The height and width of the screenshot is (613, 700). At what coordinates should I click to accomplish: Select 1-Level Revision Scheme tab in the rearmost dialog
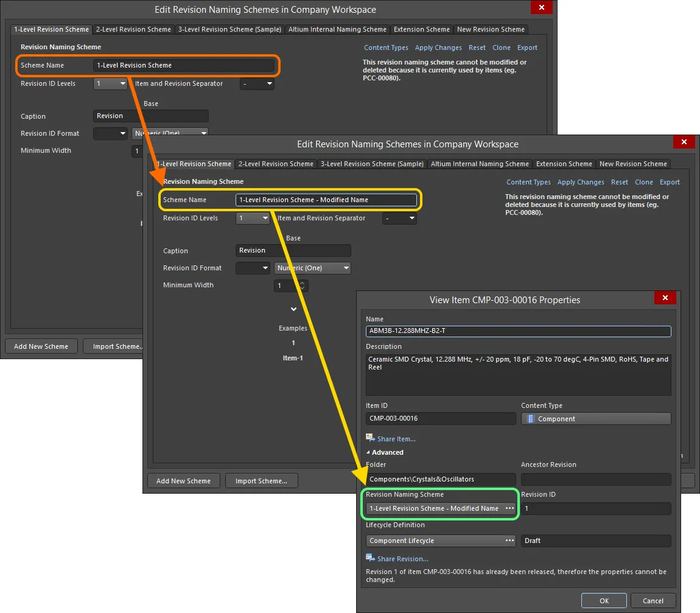coord(51,29)
